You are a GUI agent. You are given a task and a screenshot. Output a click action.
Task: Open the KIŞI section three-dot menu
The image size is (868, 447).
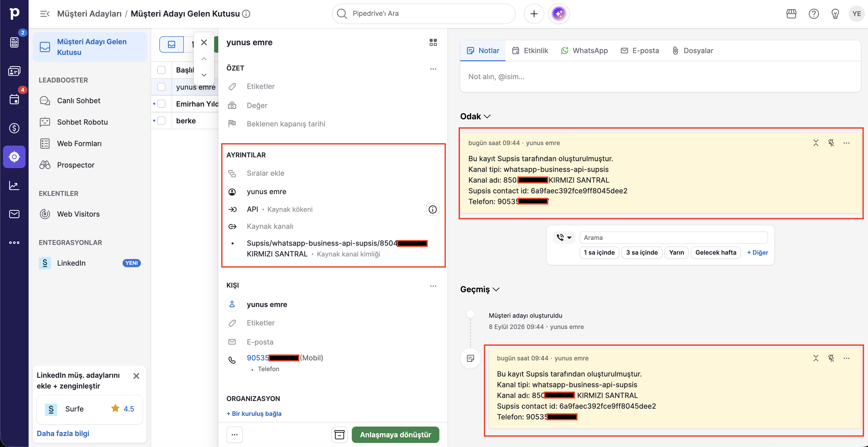tap(433, 286)
